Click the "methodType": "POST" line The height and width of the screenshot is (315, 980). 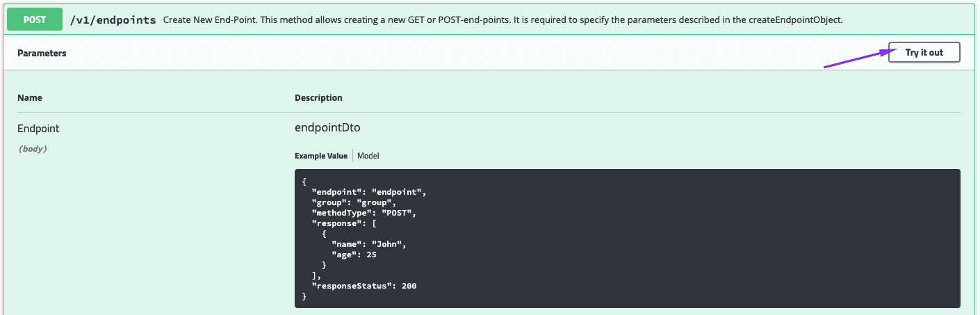pos(364,213)
